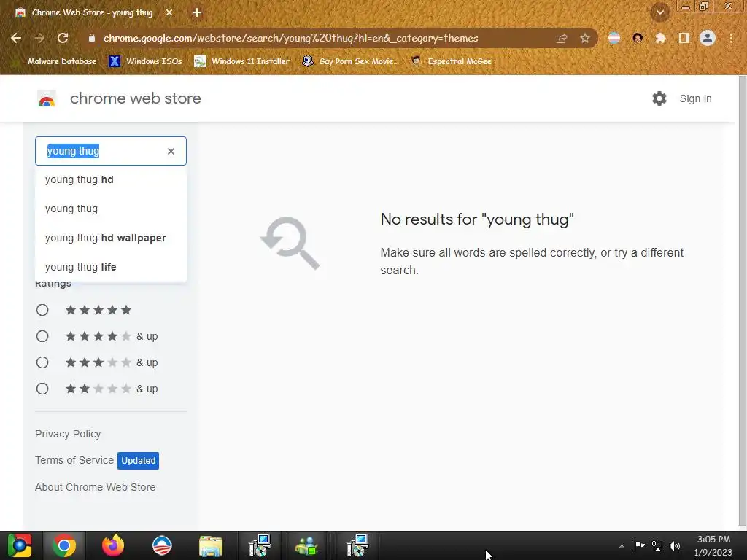
Task: Open the web store settings gear
Action: point(659,98)
